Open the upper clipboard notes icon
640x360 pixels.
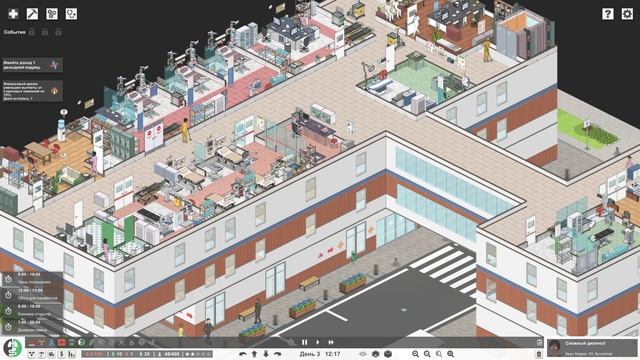(539, 342)
